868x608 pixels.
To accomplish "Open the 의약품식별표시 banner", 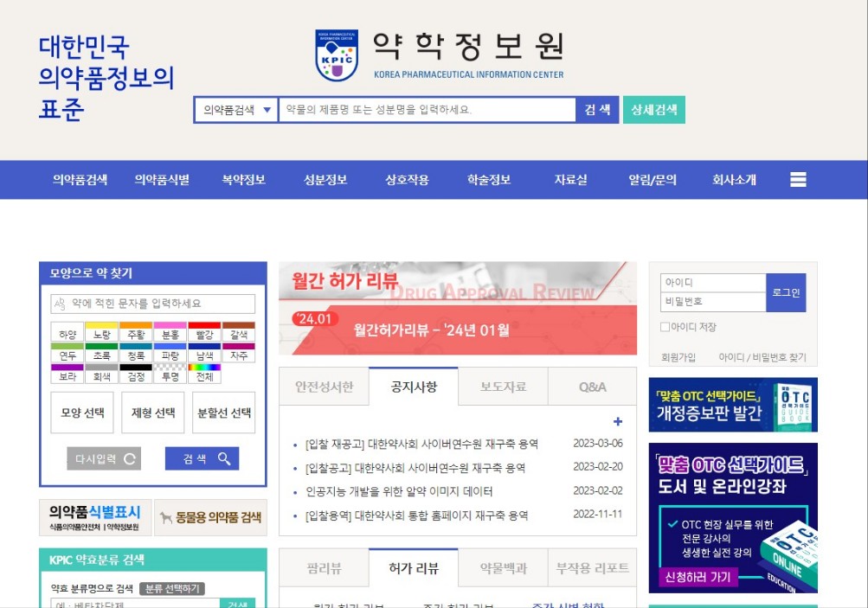I will pos(95,517).
